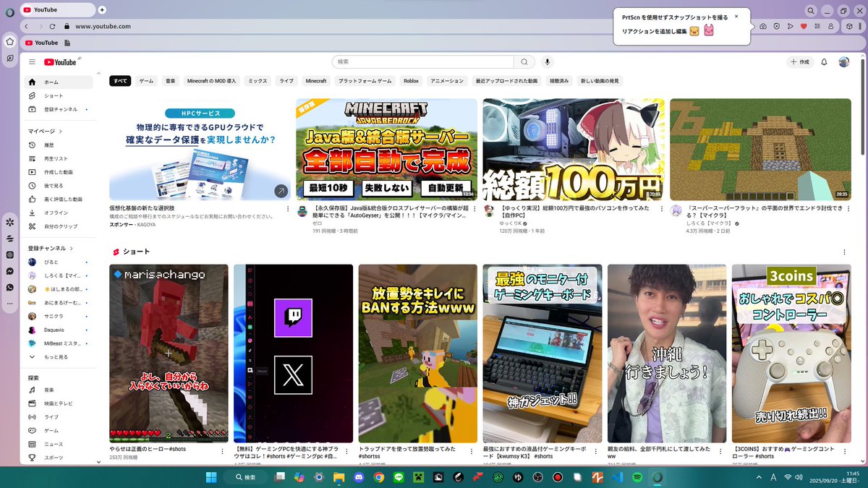Go back with the browser back arrow
868x488 pixels.
pyautogui.click(x=26, y=26)
